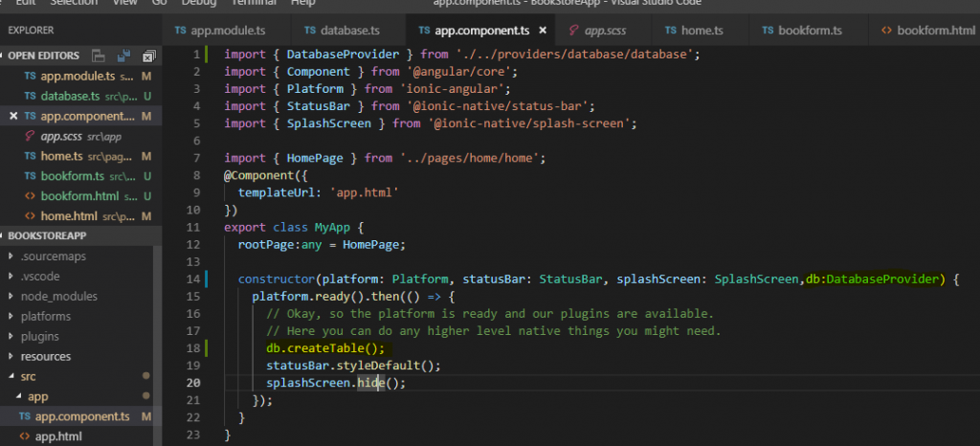980x446 pixels.
Task: Open app.html in the file tree
Action: [57, 437]
